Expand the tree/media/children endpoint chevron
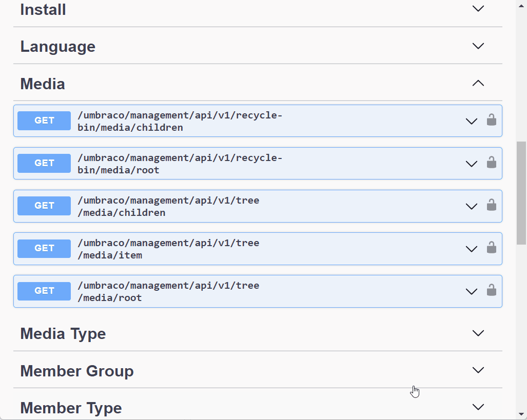Image resolution: width=527 pixels, height=420 pixels. click(x=471, y=207)
